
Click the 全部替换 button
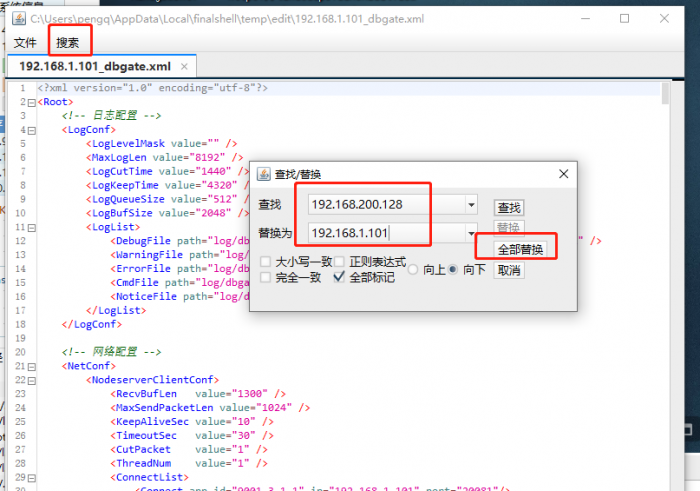[521, 249]
